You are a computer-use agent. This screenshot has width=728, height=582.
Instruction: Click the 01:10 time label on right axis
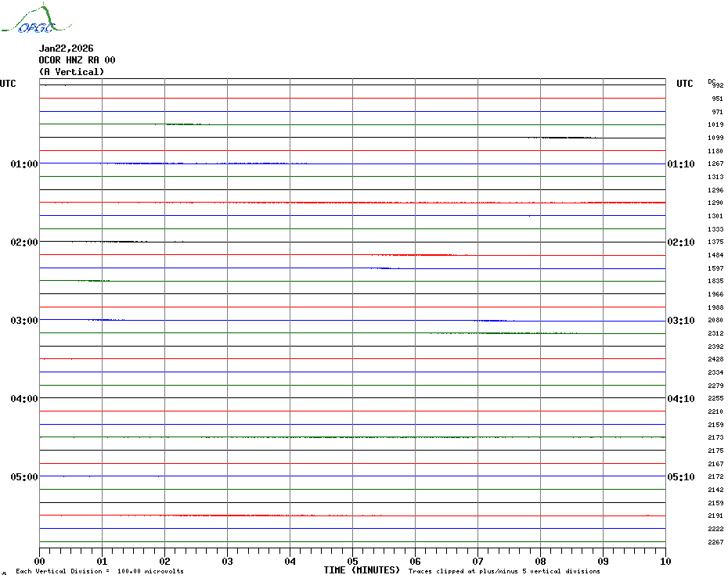tap(680, 164)
